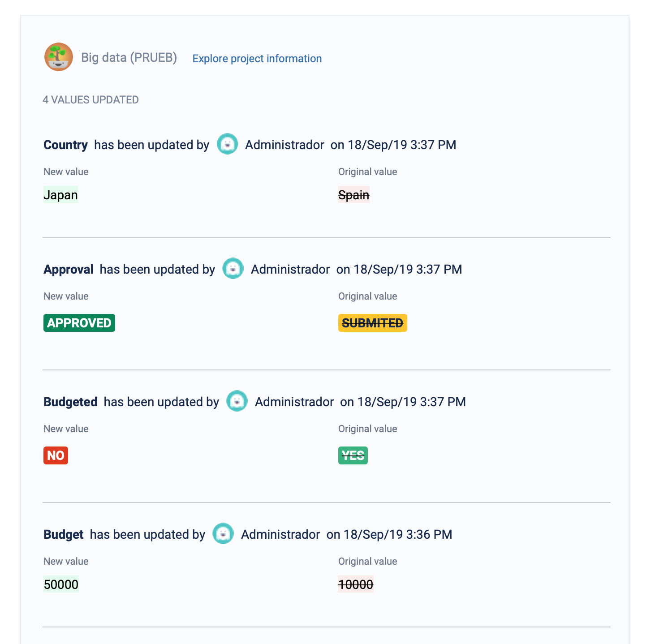Open Explore project information link

[x=257, y=59]
